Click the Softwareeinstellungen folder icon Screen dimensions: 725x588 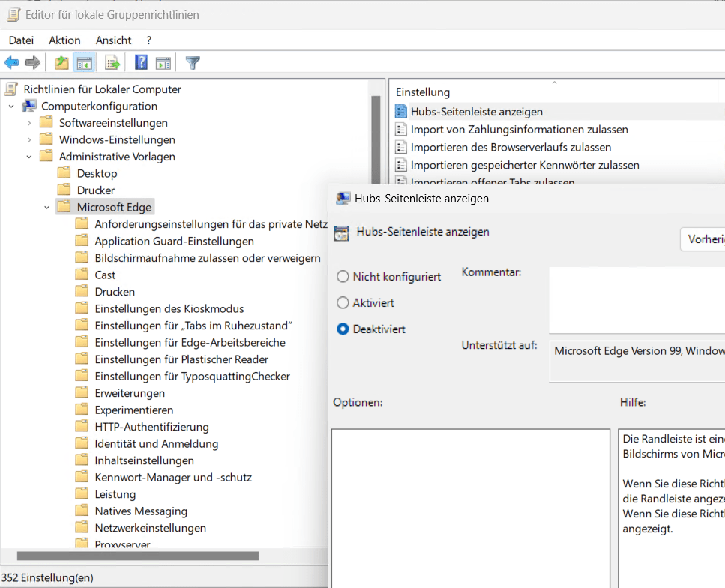[x=46, y=122]
